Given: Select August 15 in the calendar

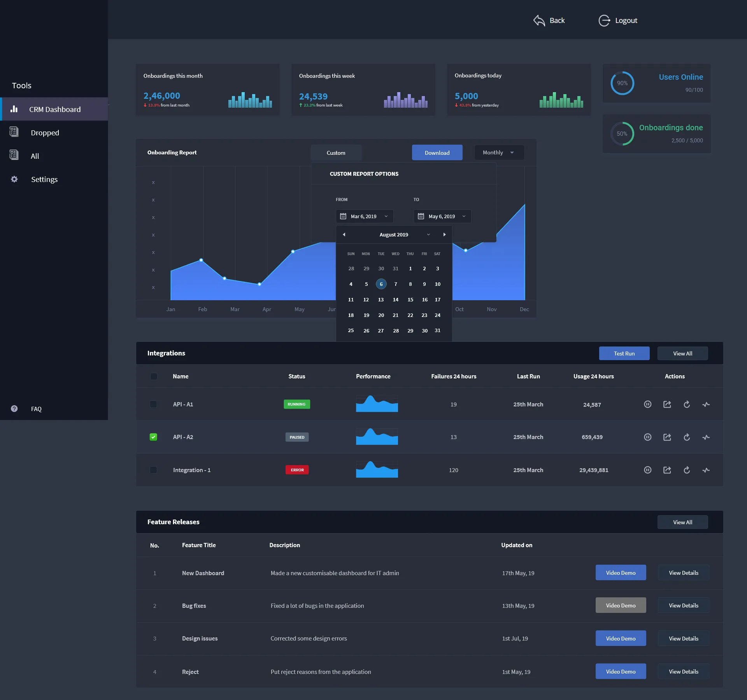Looking at the screenshot, I should click(410, 299).
